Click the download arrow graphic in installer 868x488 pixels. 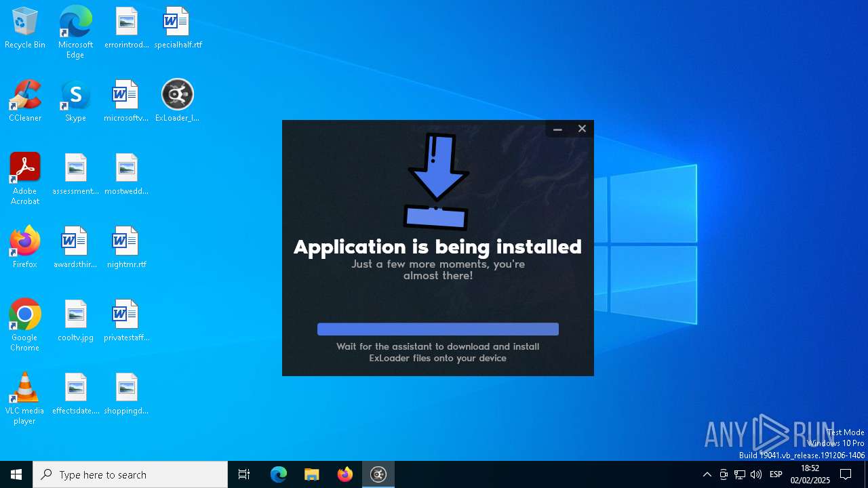tap(437, 181)
